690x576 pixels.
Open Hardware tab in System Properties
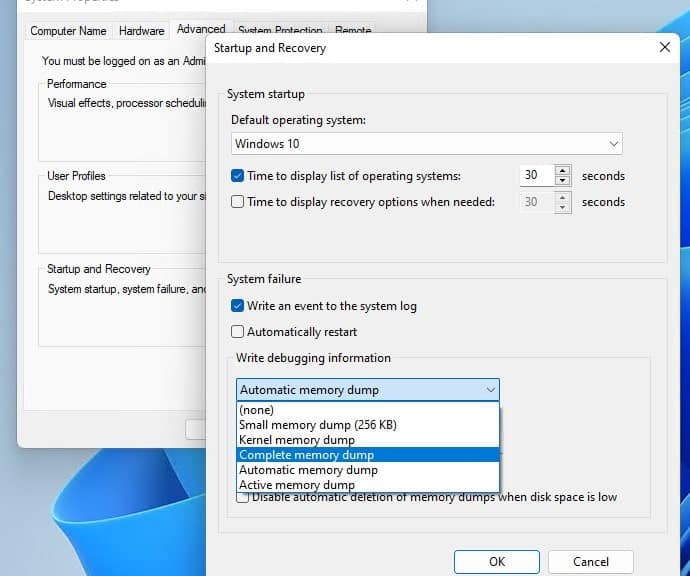point(141,31)
